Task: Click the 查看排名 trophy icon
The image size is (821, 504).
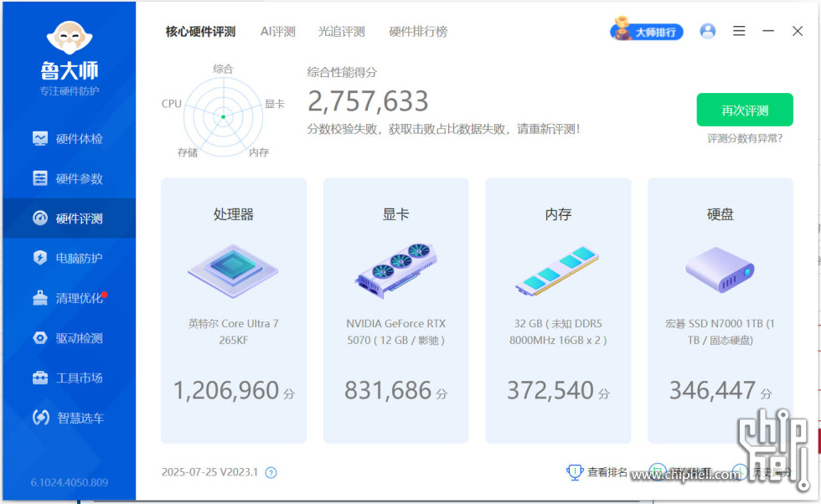Action: tap(575, 472)
